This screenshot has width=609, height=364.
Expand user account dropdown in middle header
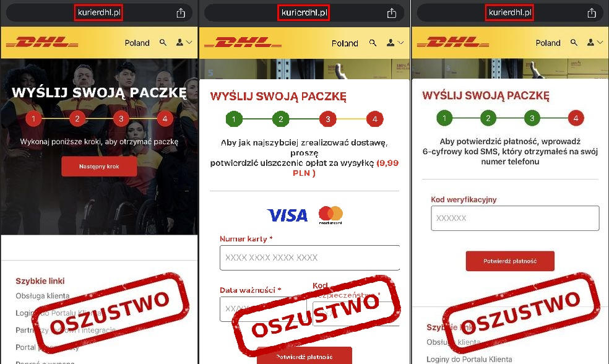click(395, 43)
